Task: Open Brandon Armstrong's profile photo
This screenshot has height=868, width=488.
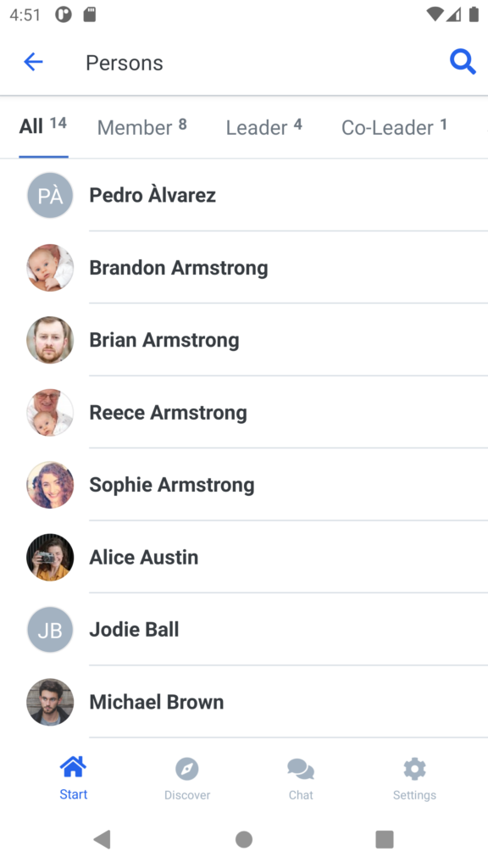Action: click(50, 268)
